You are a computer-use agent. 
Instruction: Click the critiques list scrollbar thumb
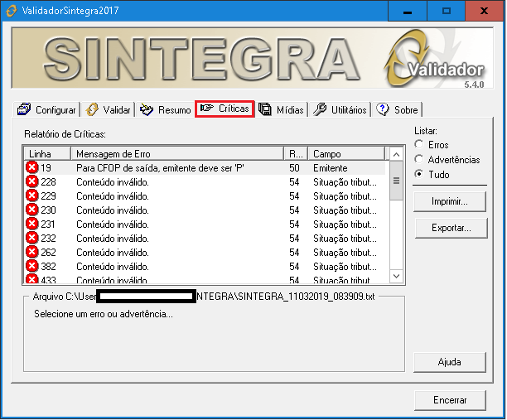point(397,181)
